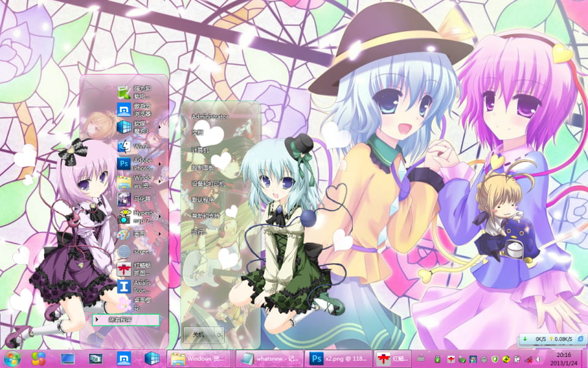Click the Windows Start orb
The image size is (588, 368).
coord(12,358)
